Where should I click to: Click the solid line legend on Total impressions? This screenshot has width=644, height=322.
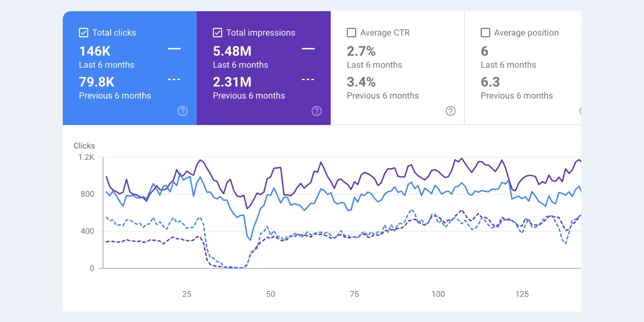pyautogui.click(x=308, y=49)
